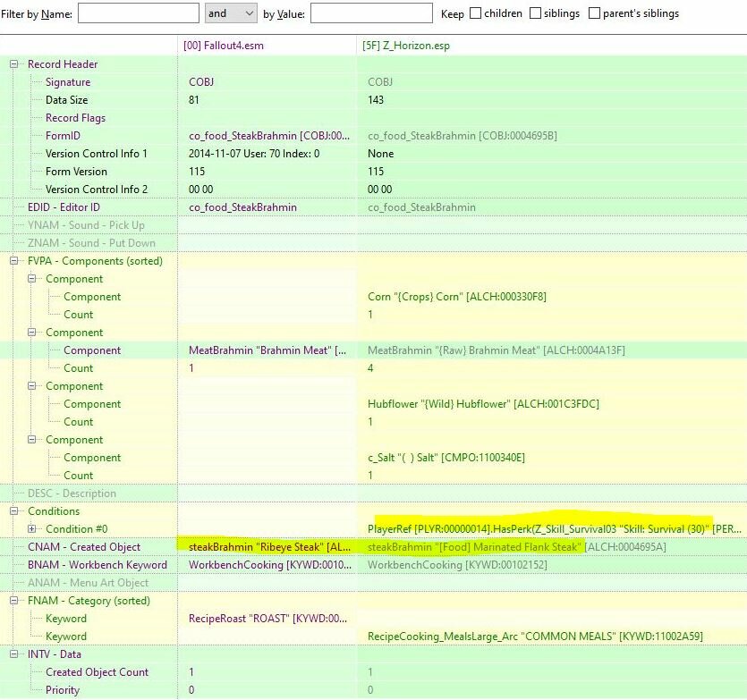Open the and/or filter combo box
Screen dimensions: 747x700
[231, 13]
